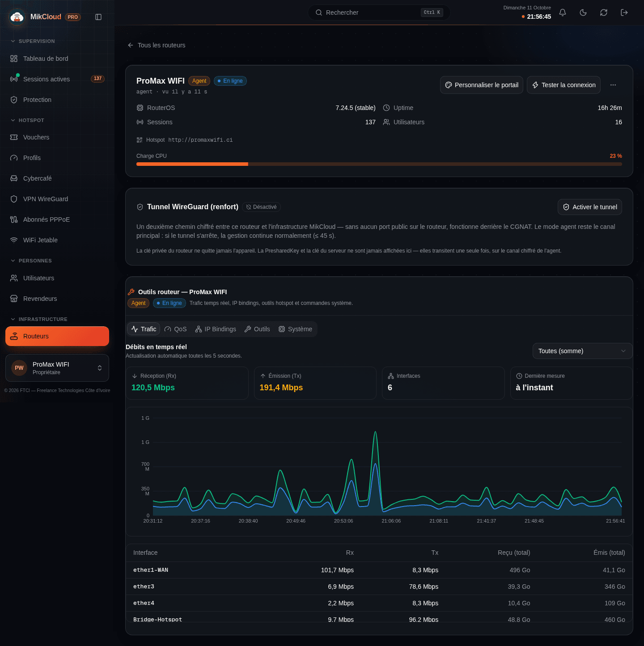The height and width of the screenshot is (646, 644).
Task: Click the back arrow to Tous les routeurs
Action: tap(131, 45)
